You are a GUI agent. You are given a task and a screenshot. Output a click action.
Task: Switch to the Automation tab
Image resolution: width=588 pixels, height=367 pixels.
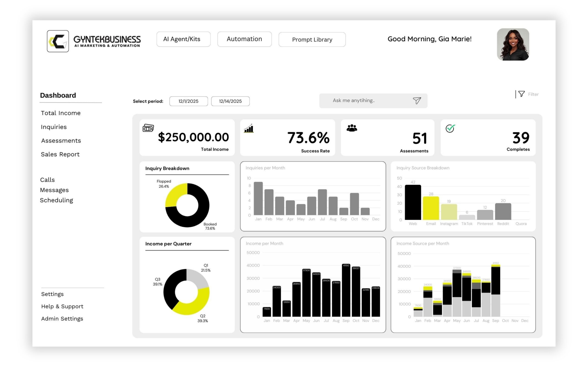click(x=244, y=39)
